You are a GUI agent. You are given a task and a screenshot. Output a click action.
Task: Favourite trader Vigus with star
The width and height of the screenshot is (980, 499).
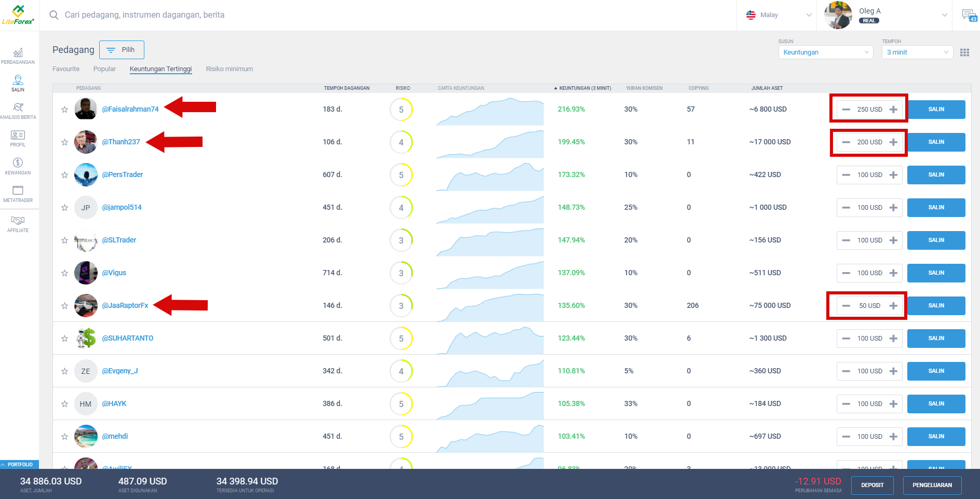64,273
